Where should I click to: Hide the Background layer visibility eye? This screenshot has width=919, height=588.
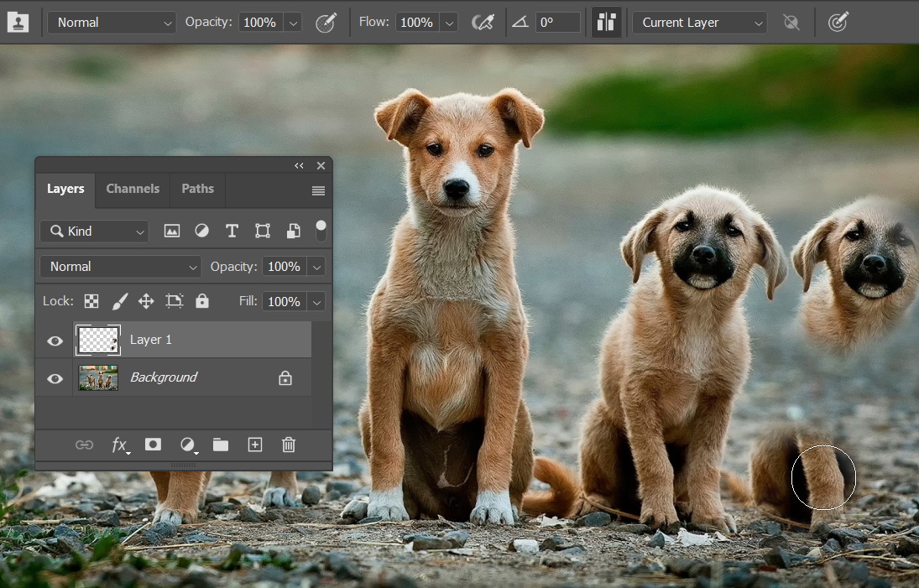pos(55,378)
